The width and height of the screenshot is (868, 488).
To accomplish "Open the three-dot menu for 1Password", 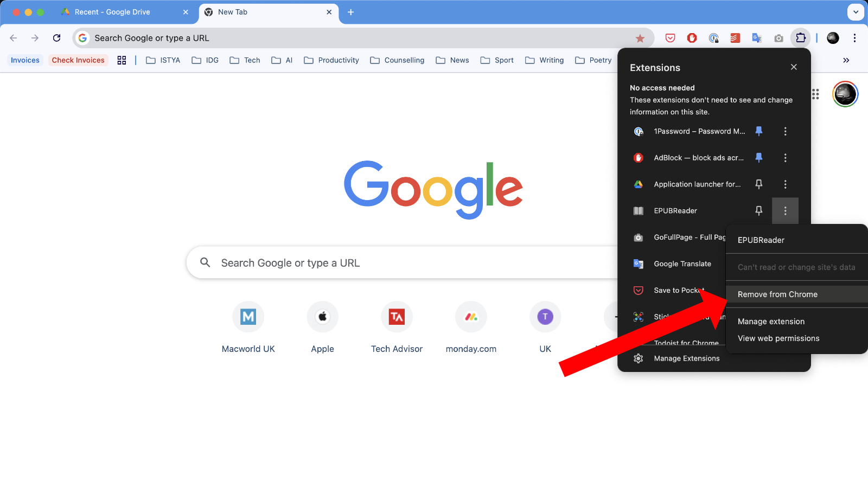I will pyautogui.click(x=785, y=131).
